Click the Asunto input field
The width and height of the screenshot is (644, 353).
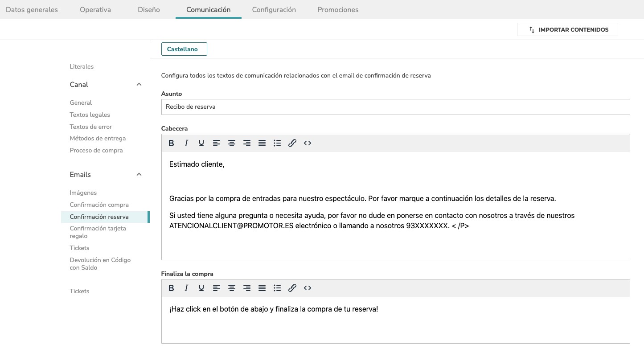point(395,107)
